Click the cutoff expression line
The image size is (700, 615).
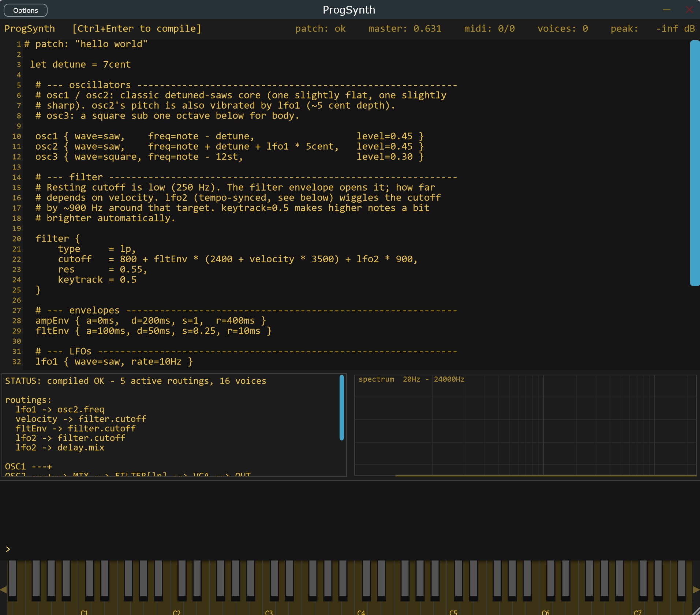238,259
